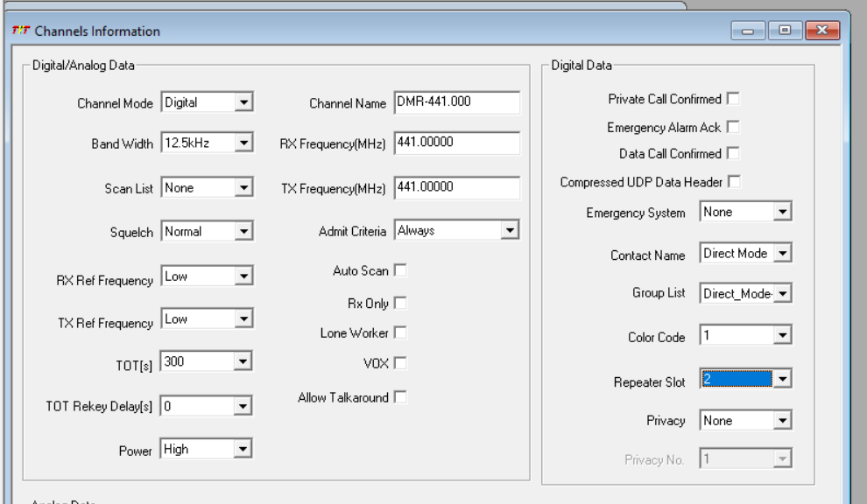867x504 pixels.
Task: Tick the Emergency Alarm Ack checkbox
Action: coord(733,127)
